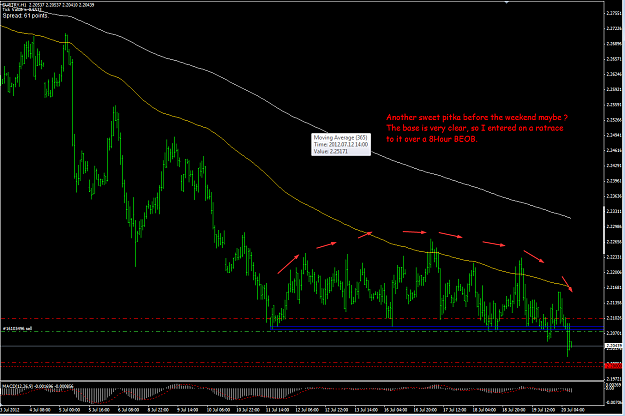
Task: Click the '4 Jul 08:00' time label
Action: 40,410
